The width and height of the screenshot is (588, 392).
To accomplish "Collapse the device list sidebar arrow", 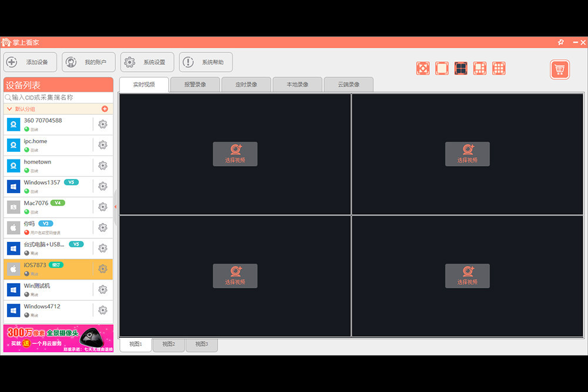I will [x=115, y=207].
